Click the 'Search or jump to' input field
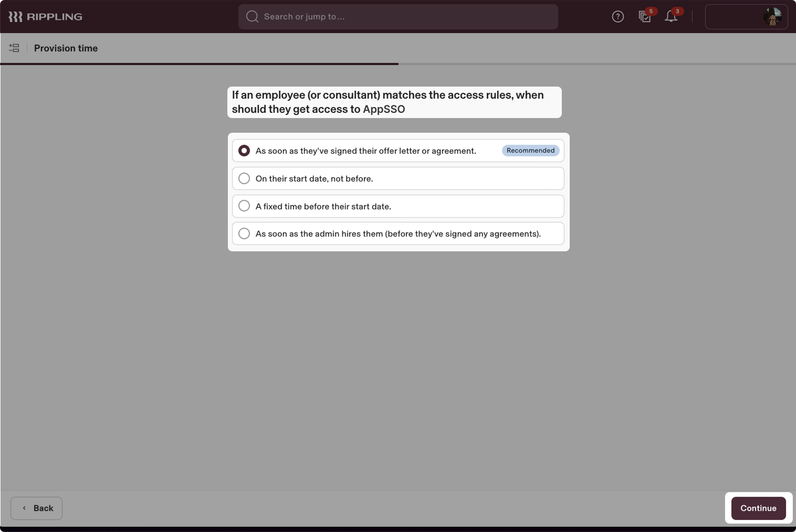Image resolution: width=796 pixels, height=532 pixels. point(398,16)
